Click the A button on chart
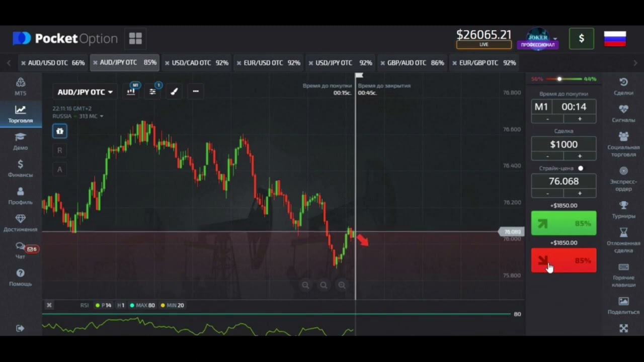644x362 pixels. pos(59,169)
